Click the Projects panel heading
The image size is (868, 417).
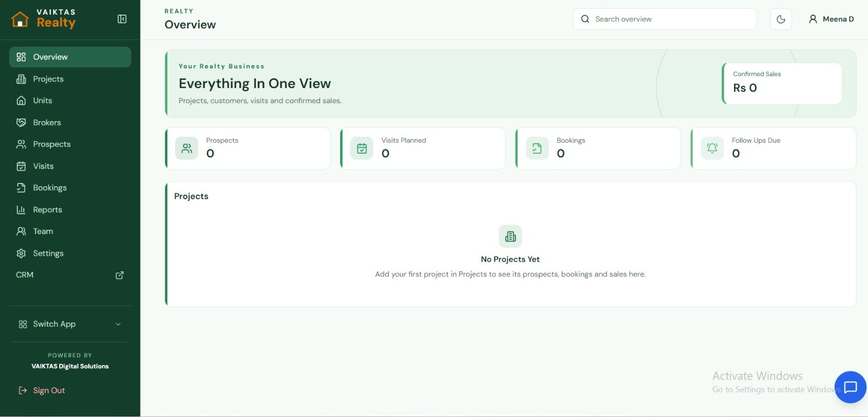[x=191, y=196]
